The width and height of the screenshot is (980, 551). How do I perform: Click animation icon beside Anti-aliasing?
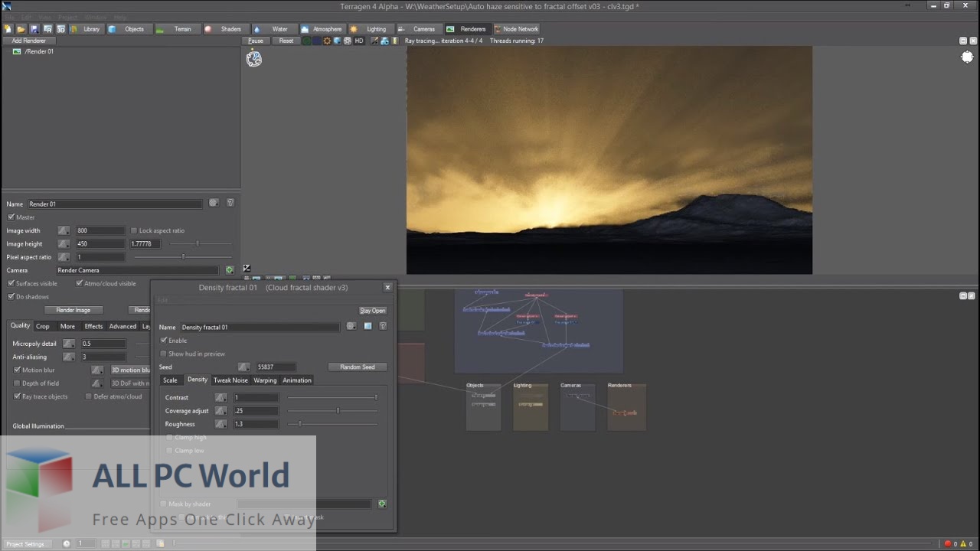point(69,357)
